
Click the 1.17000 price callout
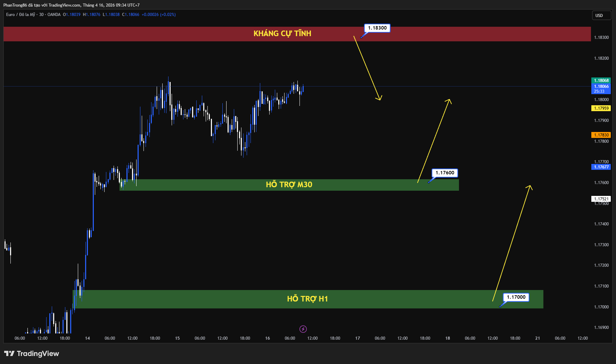[x=516, y=297]
